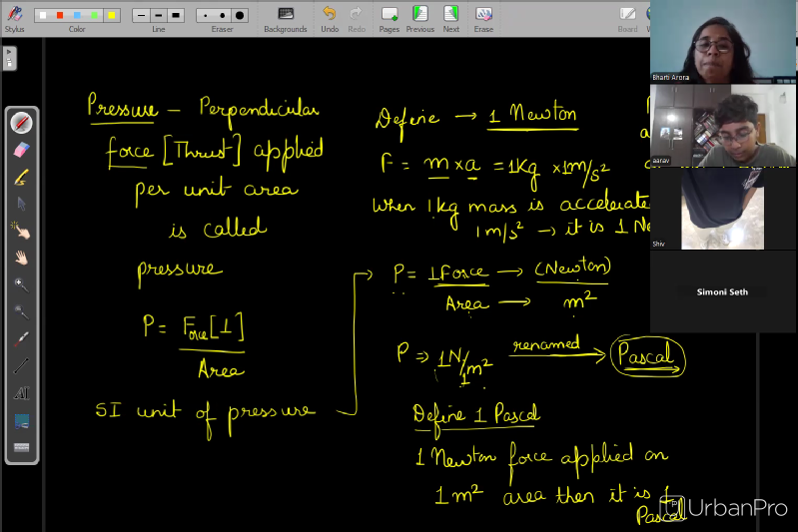Choose the yellow highlighter tool in side palette
This screenshot has height=532, width=798.
22,178
